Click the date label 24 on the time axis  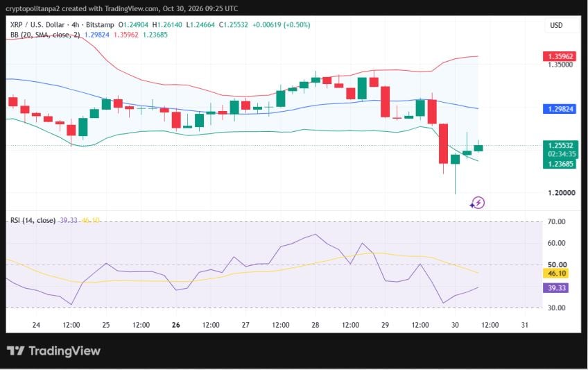[36, 325]
